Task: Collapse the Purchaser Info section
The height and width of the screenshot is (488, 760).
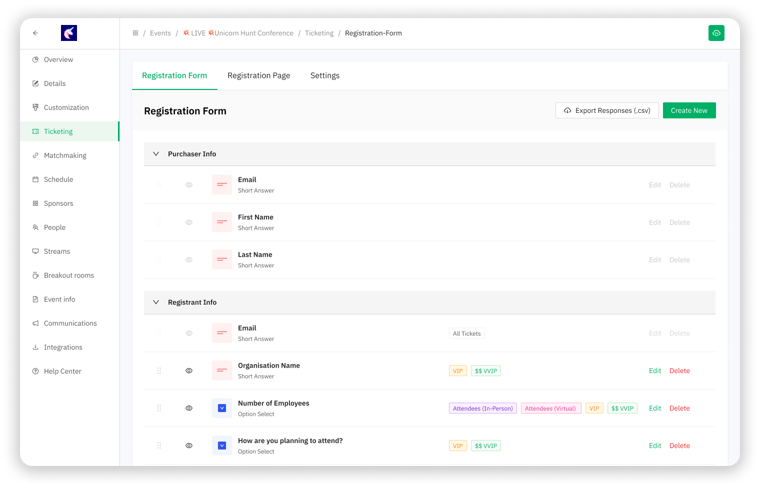Action: 156,154
